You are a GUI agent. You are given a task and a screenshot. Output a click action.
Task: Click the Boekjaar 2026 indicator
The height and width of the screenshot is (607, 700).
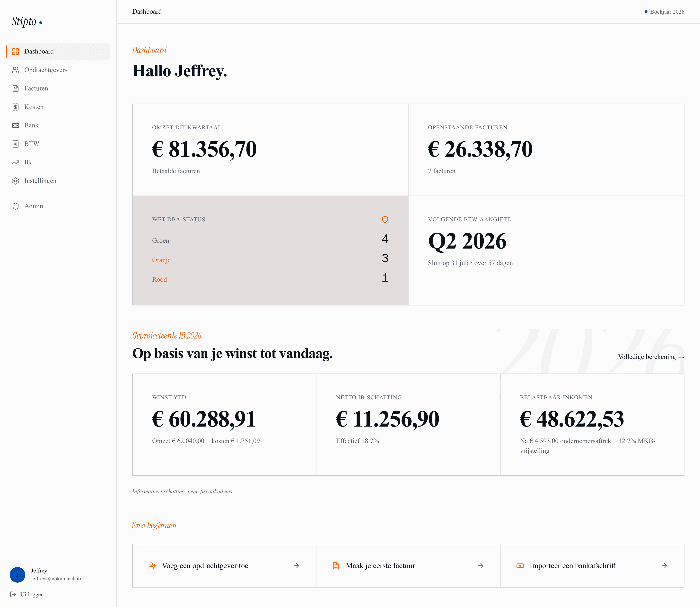[664, 12]
